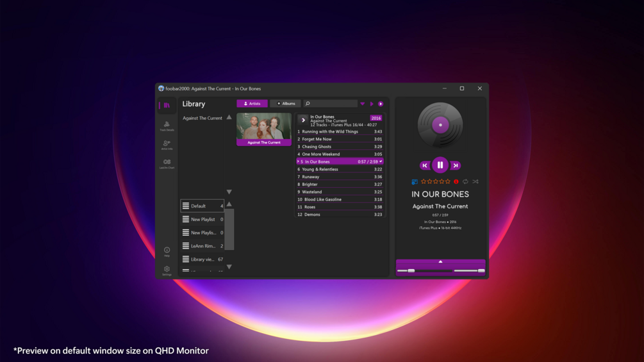Open the Last.fm Chart panel
The height and width of the screenshot is (362, 644).
167,164
